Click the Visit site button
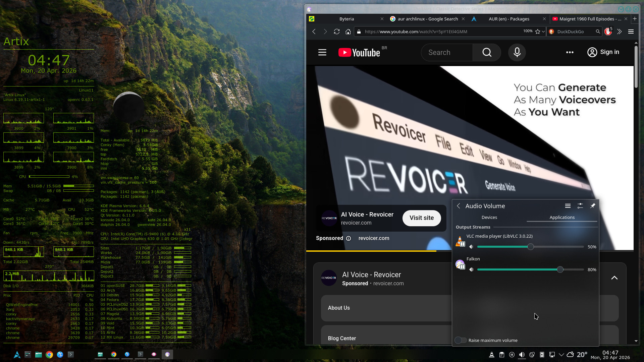644x362 pixels. 421,218
